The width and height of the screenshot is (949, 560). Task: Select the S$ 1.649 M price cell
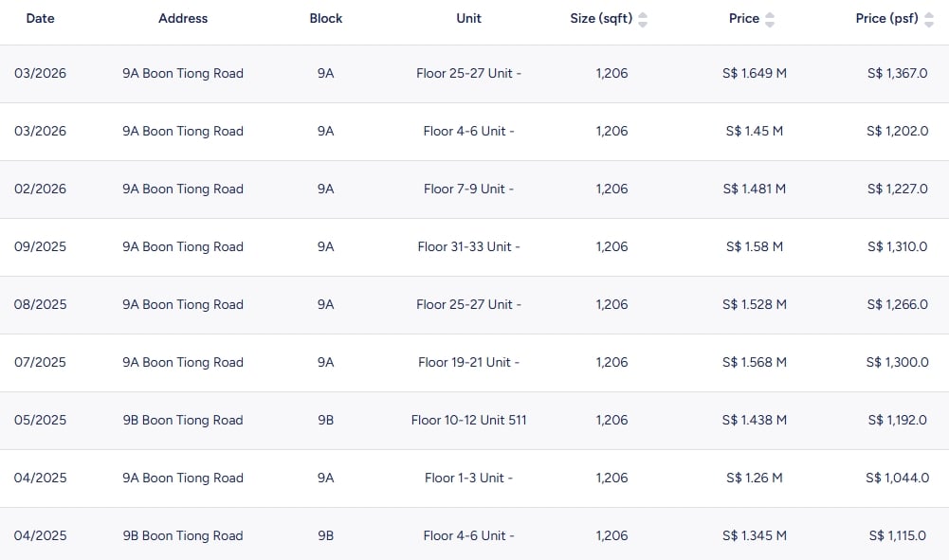[x=754, y=73]
